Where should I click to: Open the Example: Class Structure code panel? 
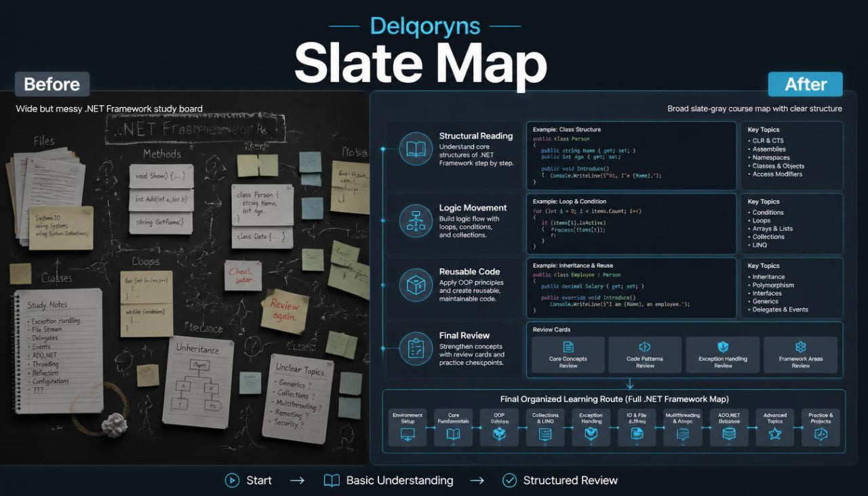coord(631,155)
